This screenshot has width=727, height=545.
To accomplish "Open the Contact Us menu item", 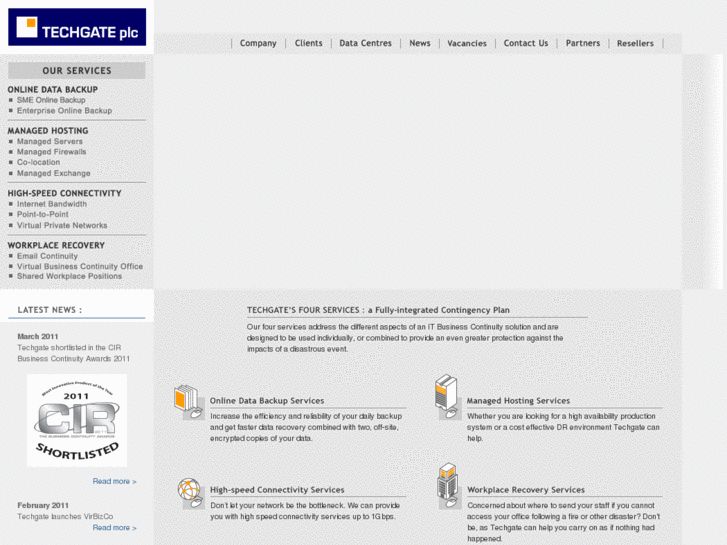I will (526, 43).
